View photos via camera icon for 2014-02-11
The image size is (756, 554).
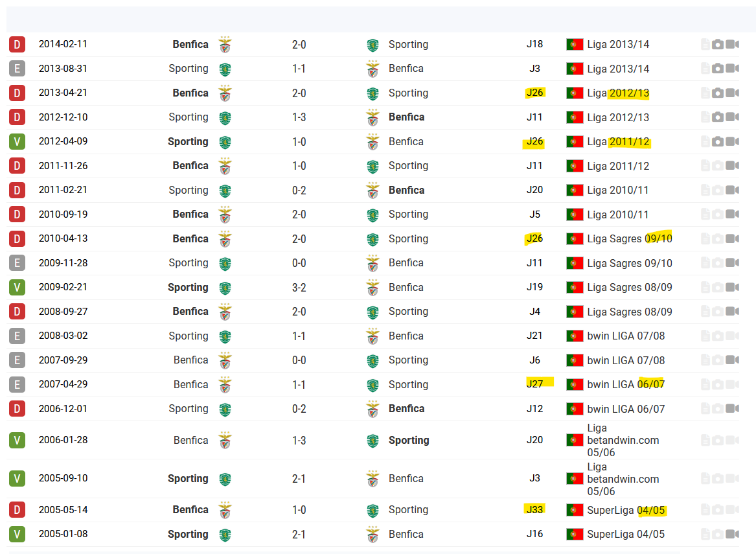tap(718, 44)
